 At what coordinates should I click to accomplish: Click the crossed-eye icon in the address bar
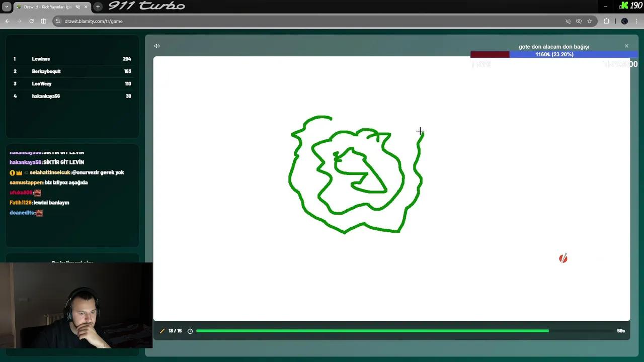pyautogui.click(x=579, y=21)
